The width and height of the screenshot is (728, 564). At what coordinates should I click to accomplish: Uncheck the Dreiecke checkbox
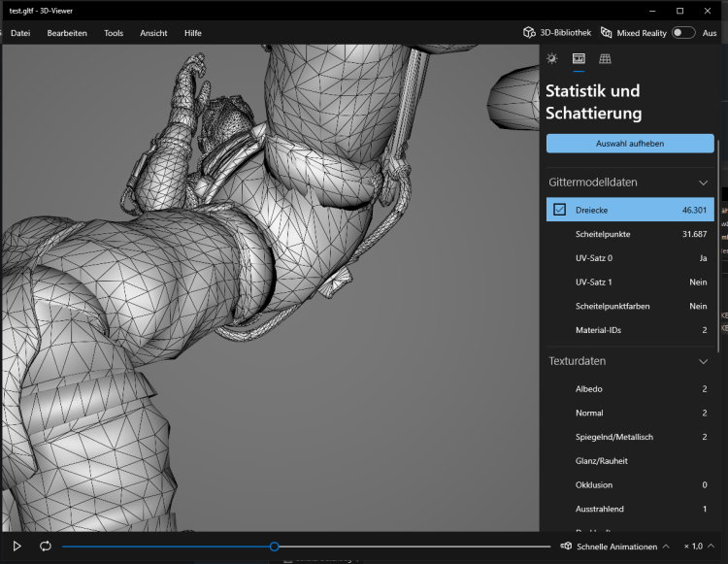560,210
